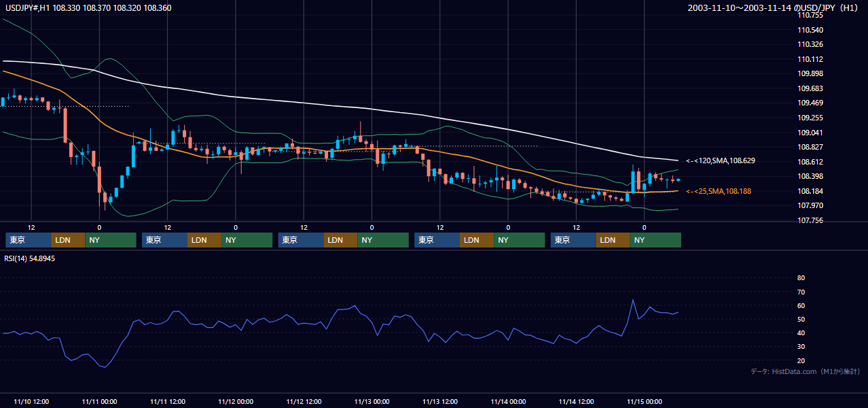This screenshot has width=868, height=408.
Task: Click RSI level 50 label
Action: [801, 319]
